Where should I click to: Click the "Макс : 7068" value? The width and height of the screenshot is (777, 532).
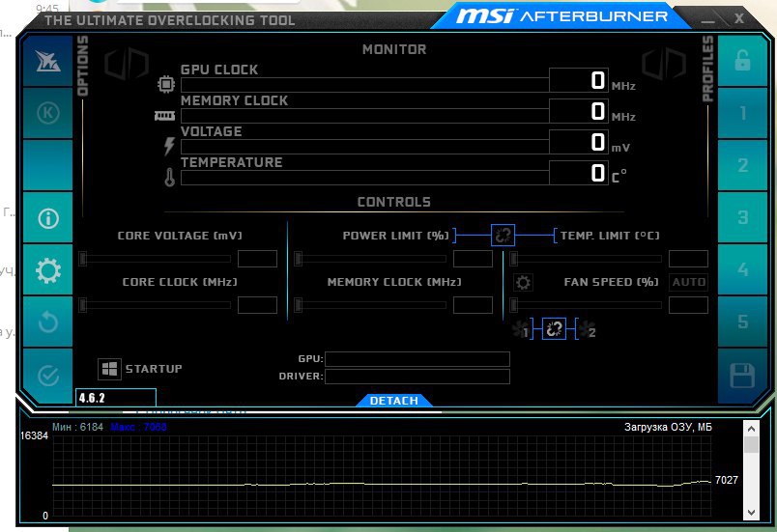(x=139, y=427)
